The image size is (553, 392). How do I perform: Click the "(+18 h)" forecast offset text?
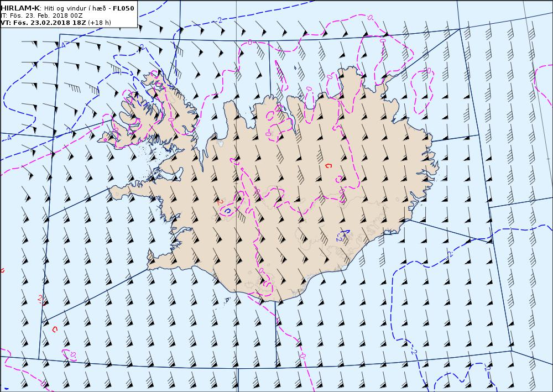(100, 23)
